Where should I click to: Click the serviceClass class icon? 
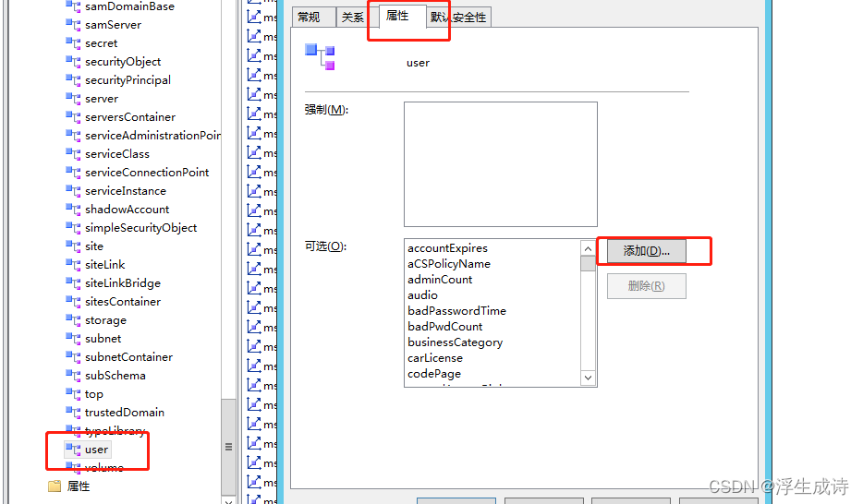(73, 153)
